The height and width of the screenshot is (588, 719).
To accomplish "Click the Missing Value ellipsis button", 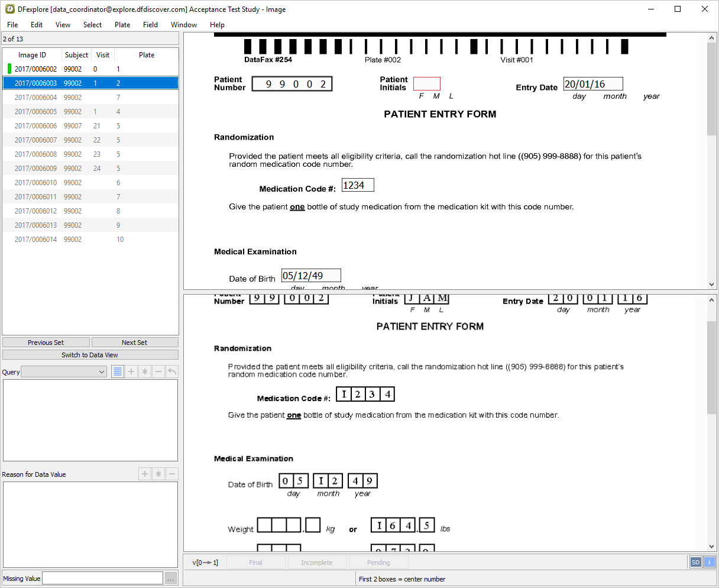I will pyautogui.click(x=170, y=578).
